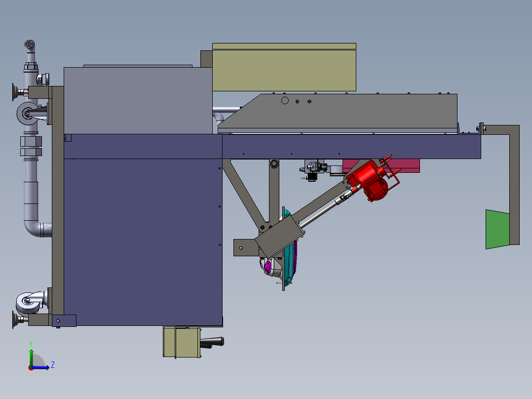The width and height of the screenshot is (532, 399).
Task: Select the long blue horizontal beam
Action: click(351, 146)
